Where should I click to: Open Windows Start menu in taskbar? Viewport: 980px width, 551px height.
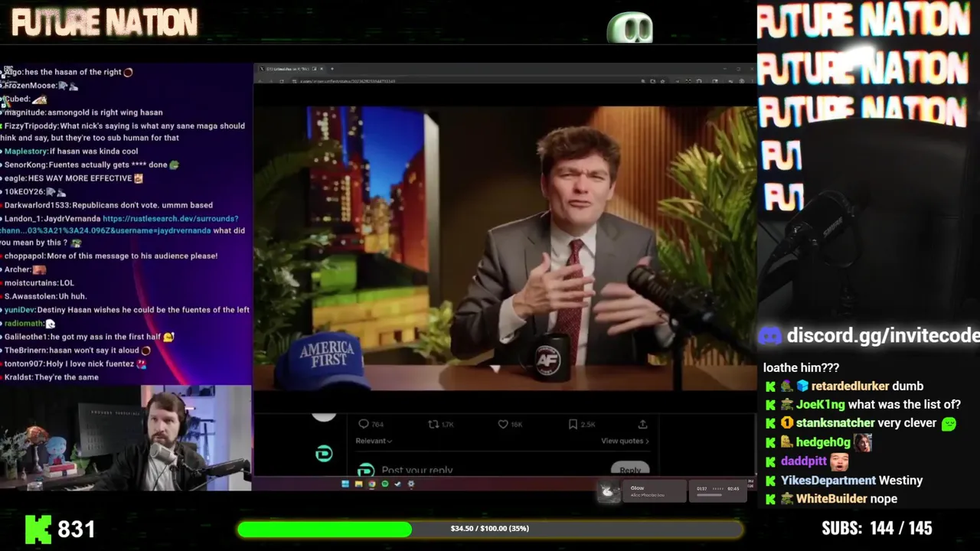click(345, 484)
